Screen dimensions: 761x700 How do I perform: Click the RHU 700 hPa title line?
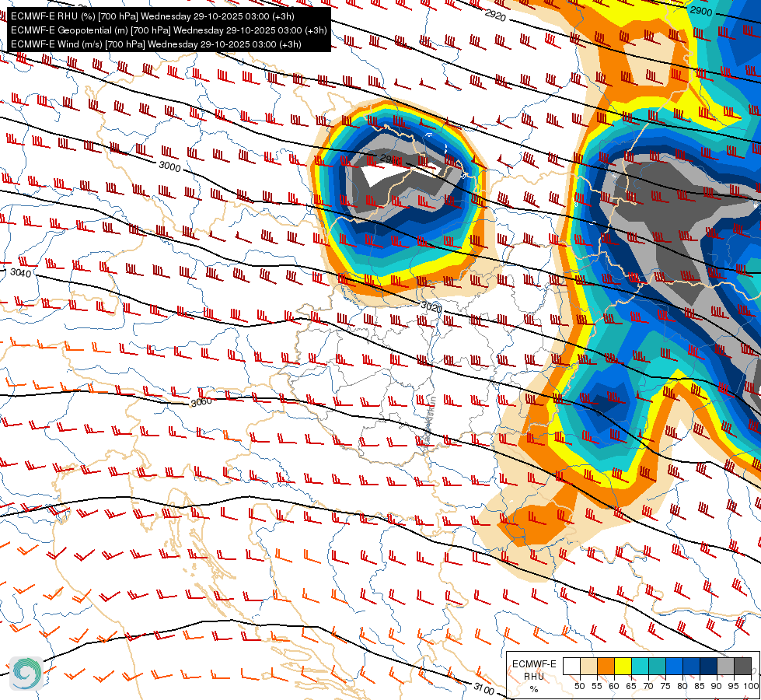(x=152, y=16)
